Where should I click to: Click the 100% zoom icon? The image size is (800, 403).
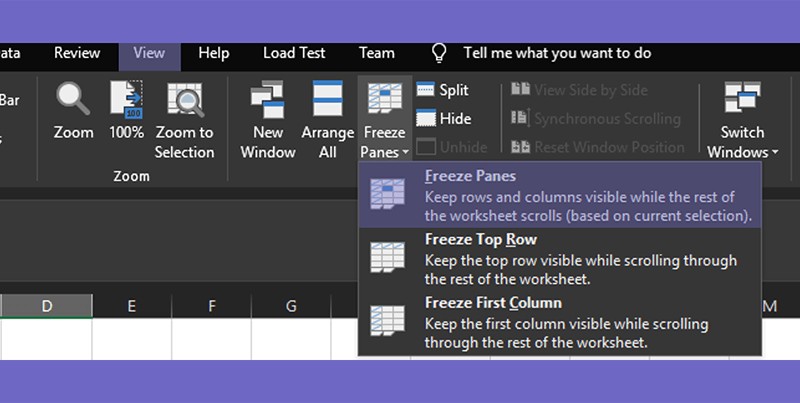click(127, 99)
